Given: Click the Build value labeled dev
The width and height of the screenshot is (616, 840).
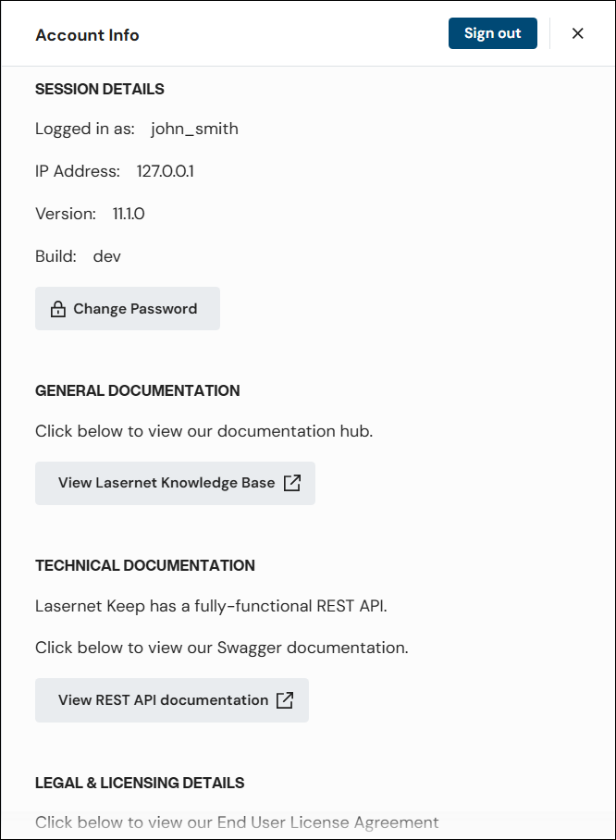Looking at the screenshot, I should tap(106, 256).
